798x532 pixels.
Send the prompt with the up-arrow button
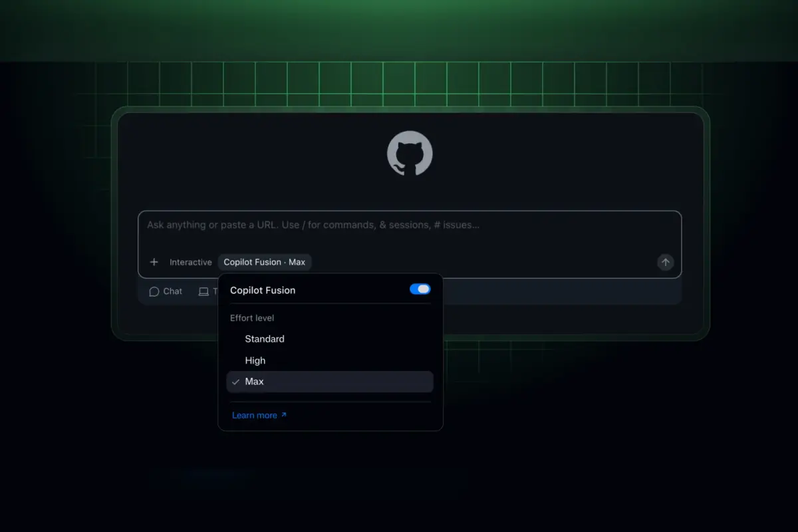coord(666,262)
